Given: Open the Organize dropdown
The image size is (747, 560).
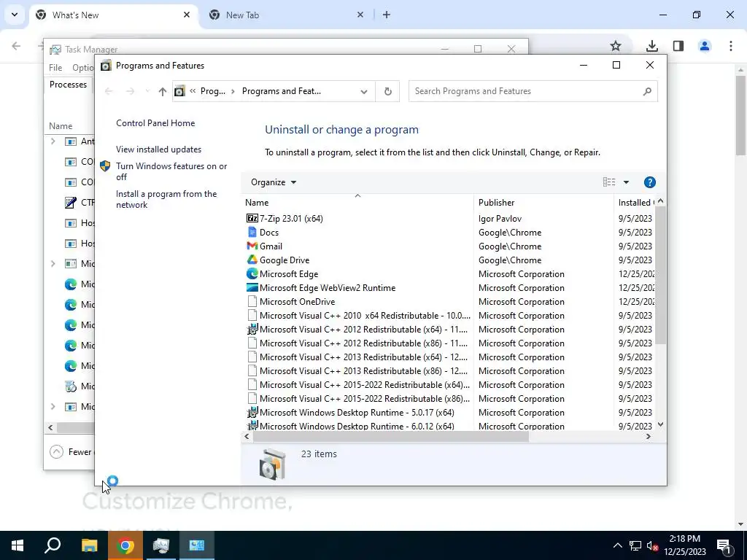Looking at the screenshot, I should [x=274, y=182].
